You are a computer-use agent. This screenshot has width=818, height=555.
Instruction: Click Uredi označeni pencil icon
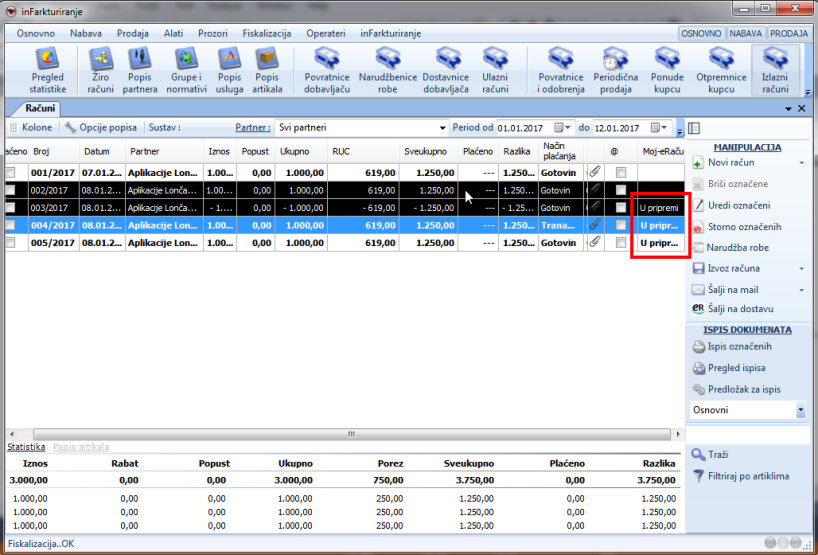698,206
